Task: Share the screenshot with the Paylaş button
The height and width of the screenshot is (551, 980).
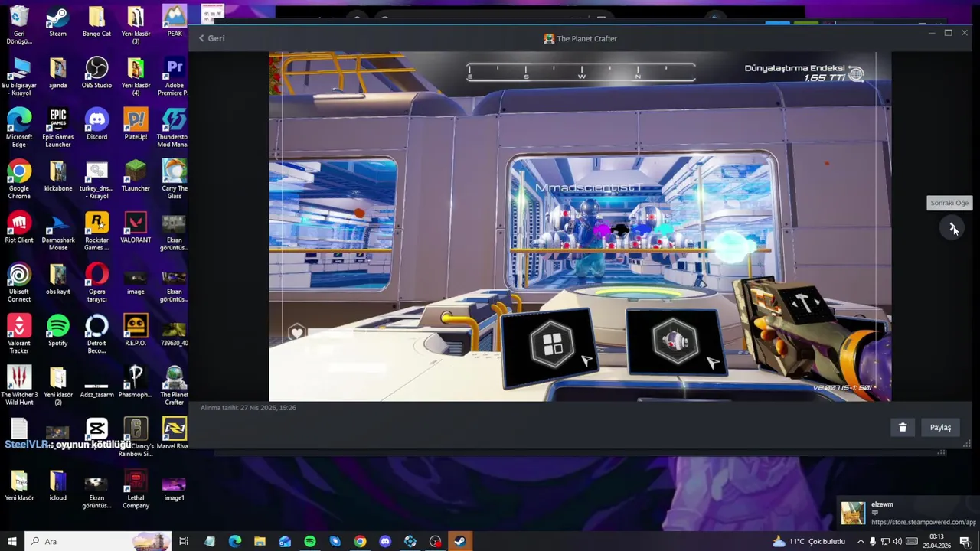Action: 940,428
